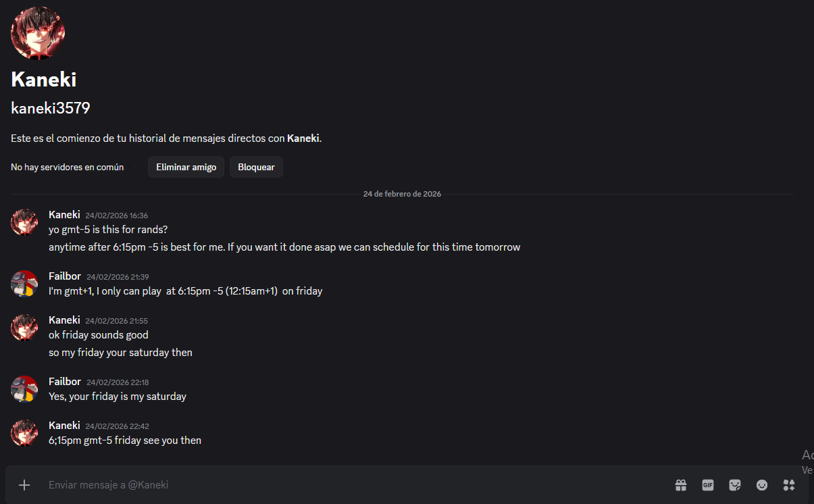This screenshot has height=504, width=814.
Task: Click Kaneki's avatar on the 21:55 message
Action: 24,327
